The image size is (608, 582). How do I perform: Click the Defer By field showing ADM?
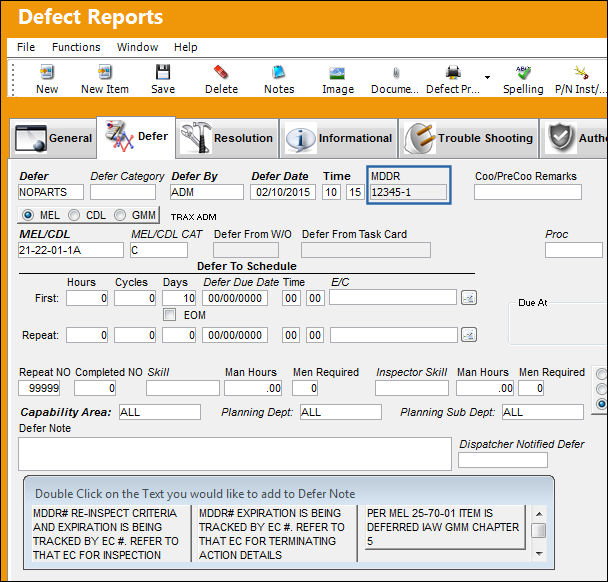(x=207, y=192)
